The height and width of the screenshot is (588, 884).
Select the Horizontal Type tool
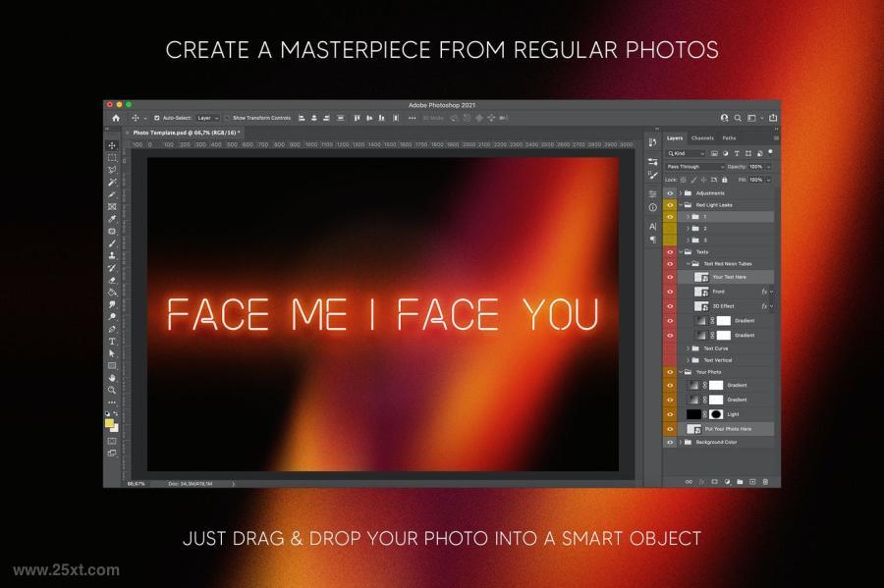[x=112, y=342]
